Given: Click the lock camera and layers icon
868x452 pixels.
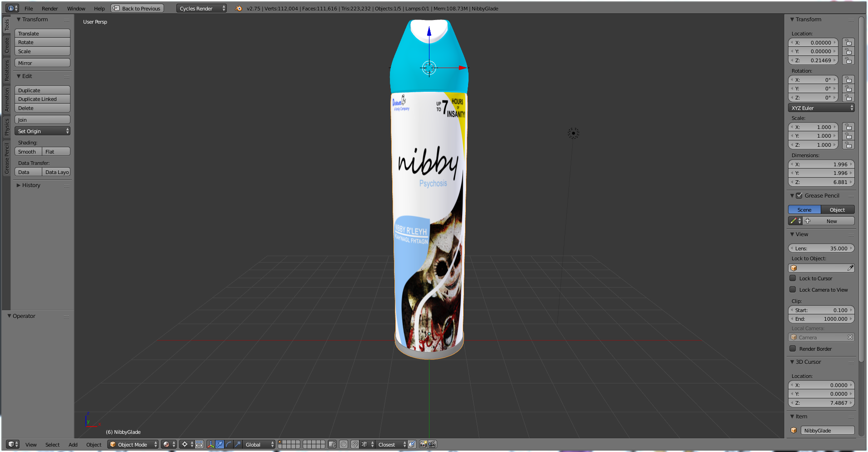Looking at the screenshot, I should [332, 444].
